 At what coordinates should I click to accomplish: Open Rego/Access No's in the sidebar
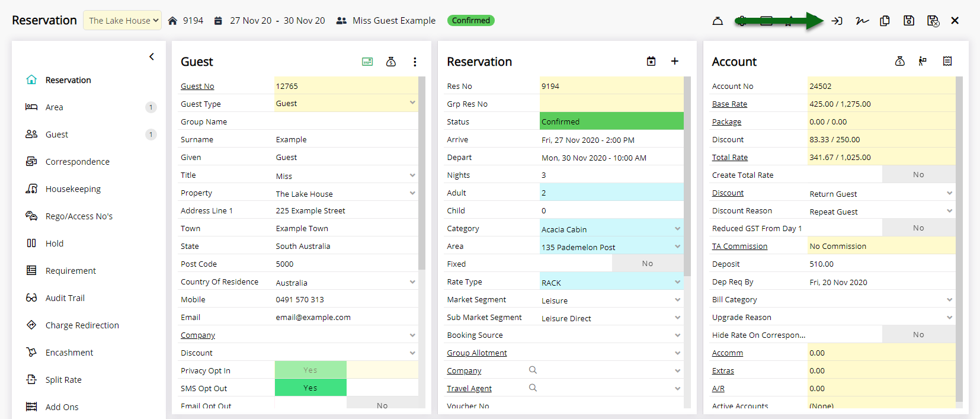coord(79,216)
